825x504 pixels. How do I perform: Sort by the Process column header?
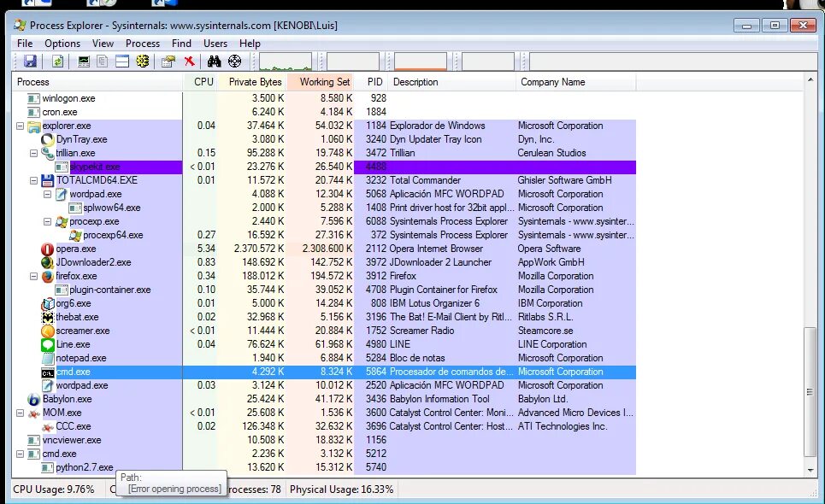[x=97, y=82]
